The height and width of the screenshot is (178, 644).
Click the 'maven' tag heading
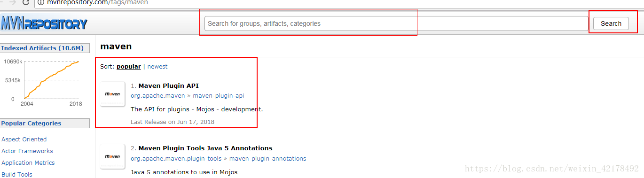[x=116, y=46]
